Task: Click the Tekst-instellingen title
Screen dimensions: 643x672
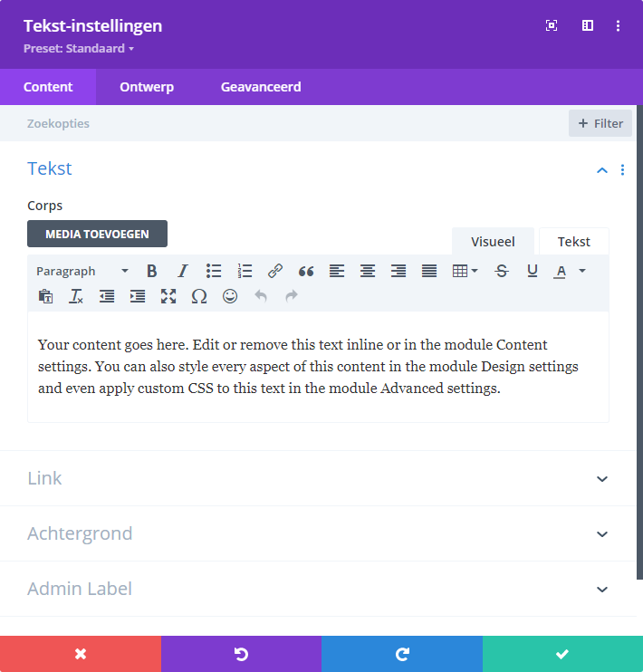Action: click(93, 25)
